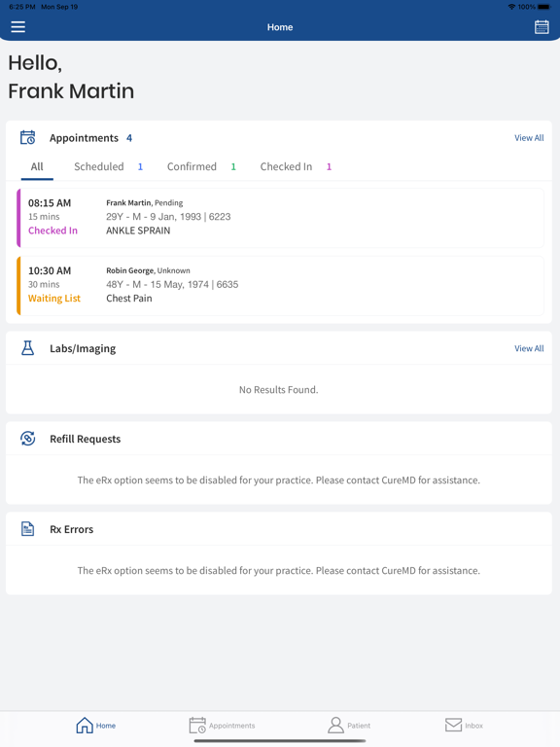Click Robin George's details 48Y - M line

(x=172, y=284)
